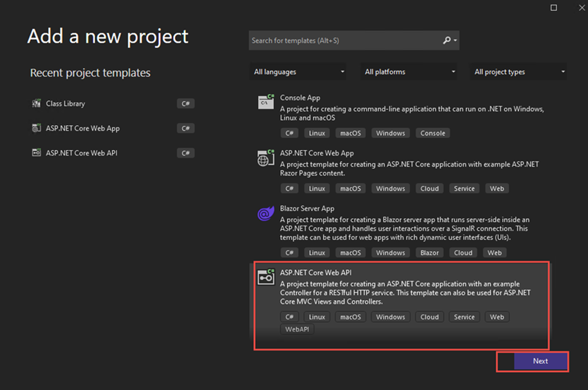The width and height of the screenshot is (588, 390).
Task: Click the Service tag under ASP.NET Core Web App
Action: point(464,189)
